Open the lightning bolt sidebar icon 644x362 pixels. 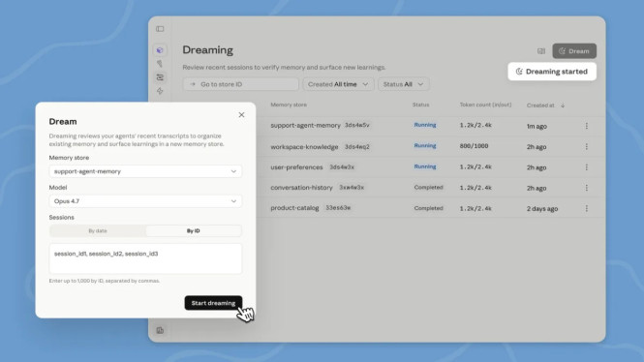[160, 91]
